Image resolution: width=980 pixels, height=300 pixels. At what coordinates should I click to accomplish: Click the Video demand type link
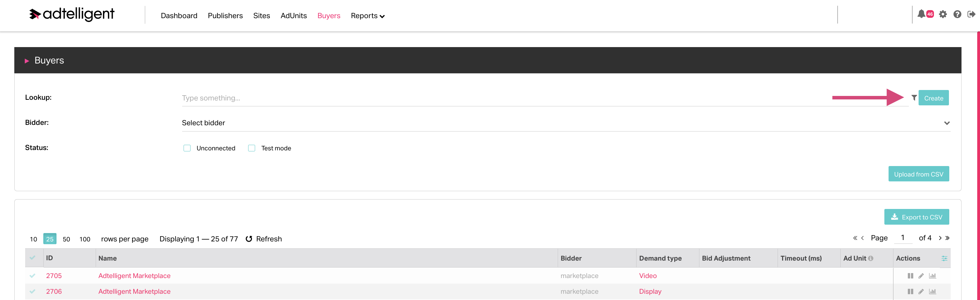[x=647, y=276]
